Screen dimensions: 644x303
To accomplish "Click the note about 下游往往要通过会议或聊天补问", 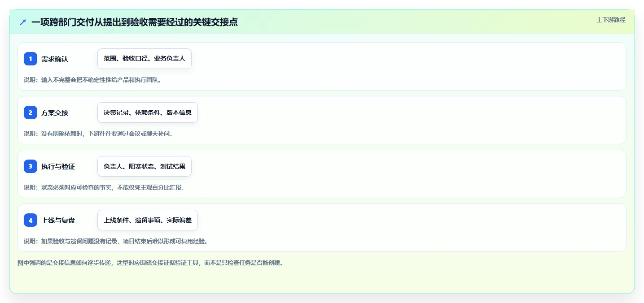I will pos(98,134).
